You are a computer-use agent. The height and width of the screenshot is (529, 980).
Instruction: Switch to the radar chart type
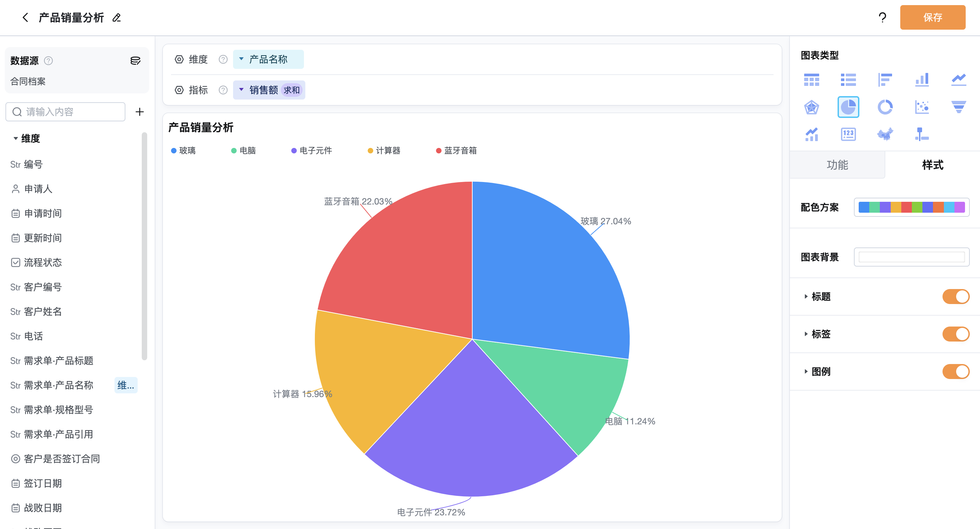coord(811,107)
